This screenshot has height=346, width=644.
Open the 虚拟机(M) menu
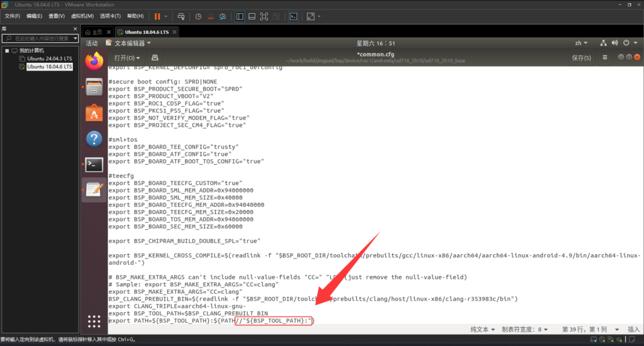(x=82, y=16)
